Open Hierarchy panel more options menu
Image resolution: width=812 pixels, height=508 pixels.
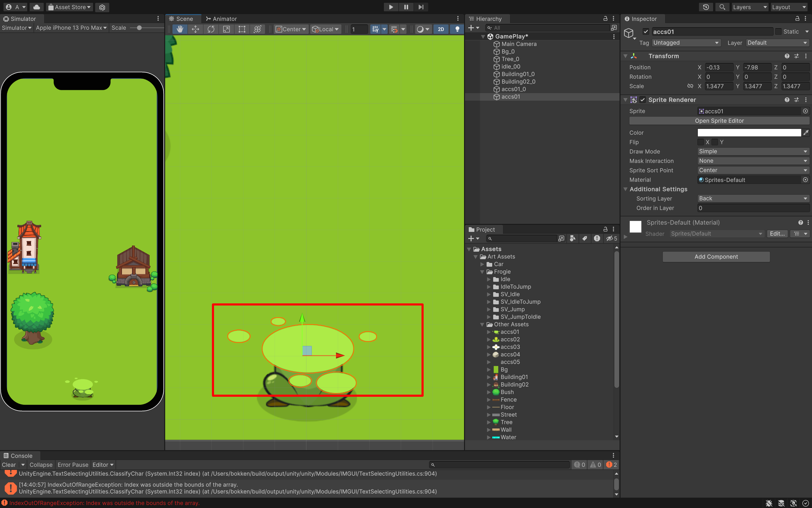613,19
